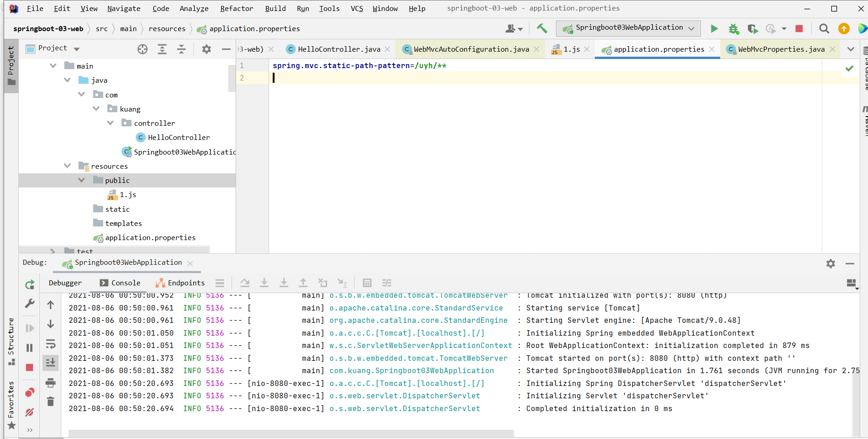868x439 pixels.
Task: Open the Refactor menu
Action: pos(237,9)
